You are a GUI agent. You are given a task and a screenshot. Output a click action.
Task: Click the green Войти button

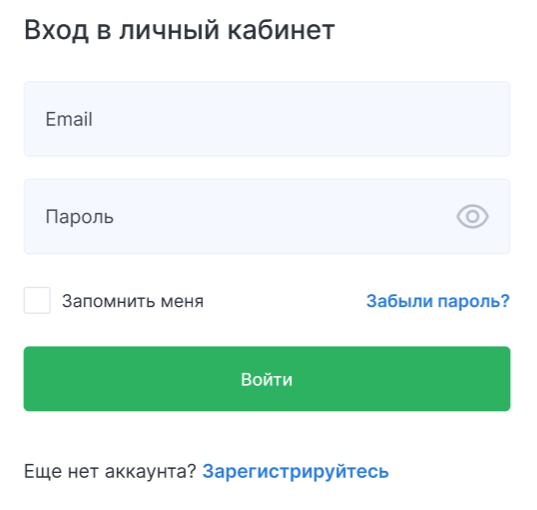(x=267, y=378)
